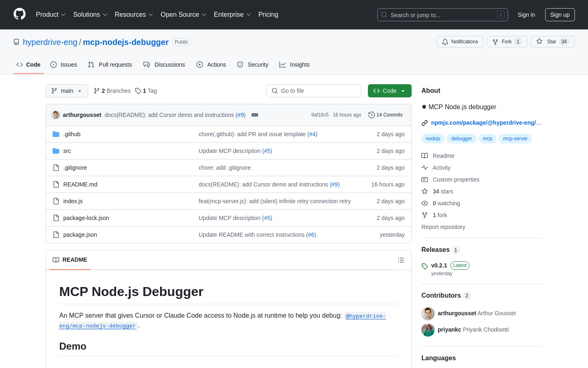Select the mcp-server topic tag

(x=515, y=139)
